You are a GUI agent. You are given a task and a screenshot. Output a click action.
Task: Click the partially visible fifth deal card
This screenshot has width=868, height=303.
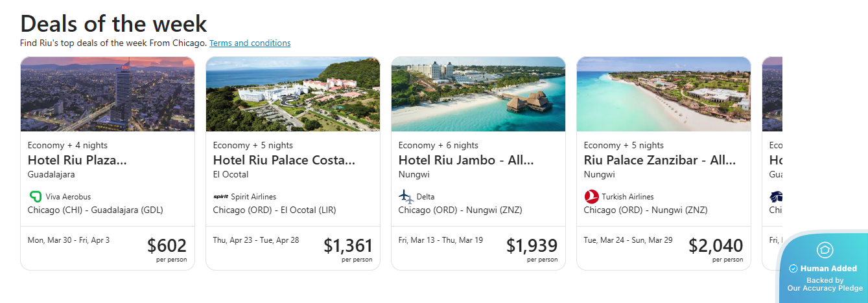(773, 162)
